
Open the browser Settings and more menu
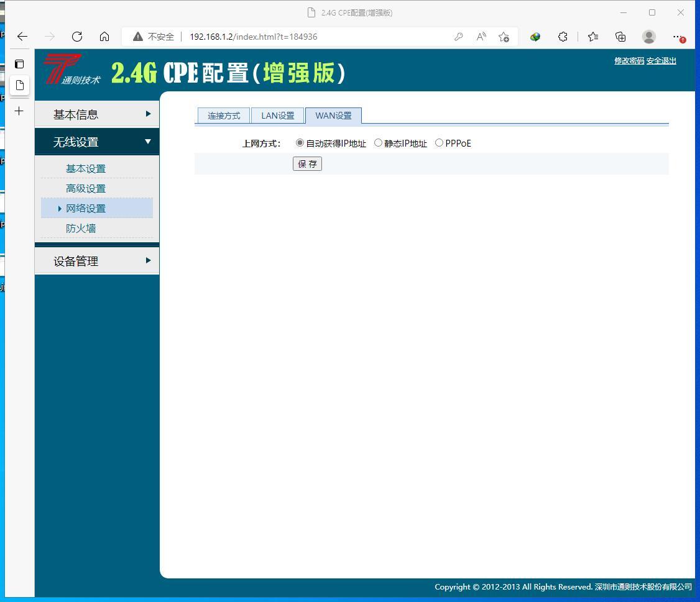point(678,37)
